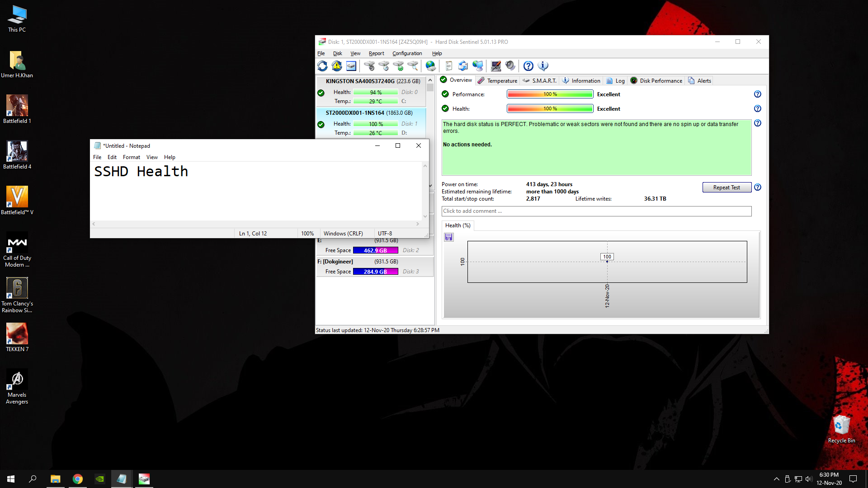Screen dimensions: 868x488
Task: Show hidden icons in the system tray
Action: tap(776, 479)
